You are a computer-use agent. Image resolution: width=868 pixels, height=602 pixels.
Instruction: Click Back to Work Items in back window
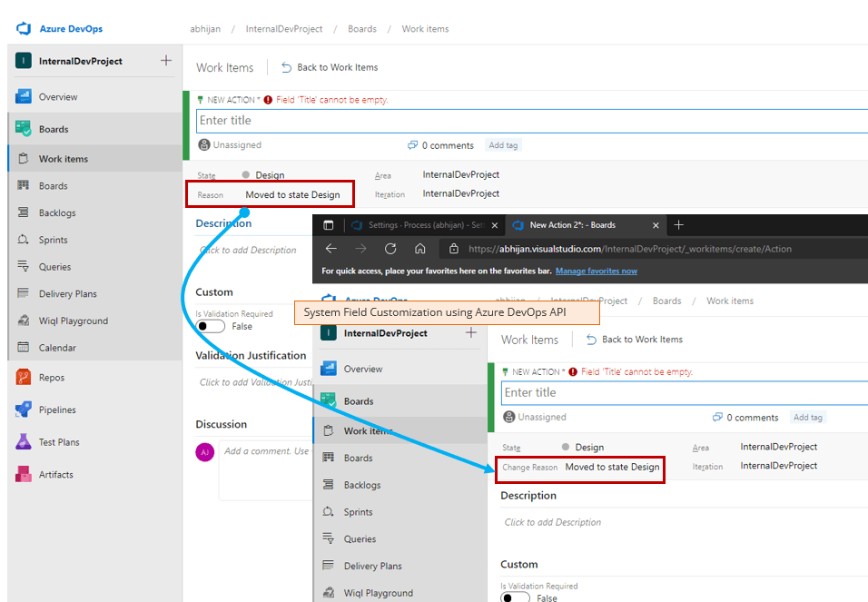click(x=330, y=67)
